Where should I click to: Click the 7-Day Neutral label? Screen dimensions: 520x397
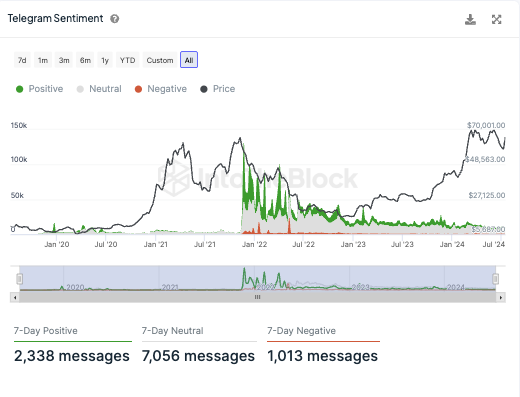(x=173, y=331)
